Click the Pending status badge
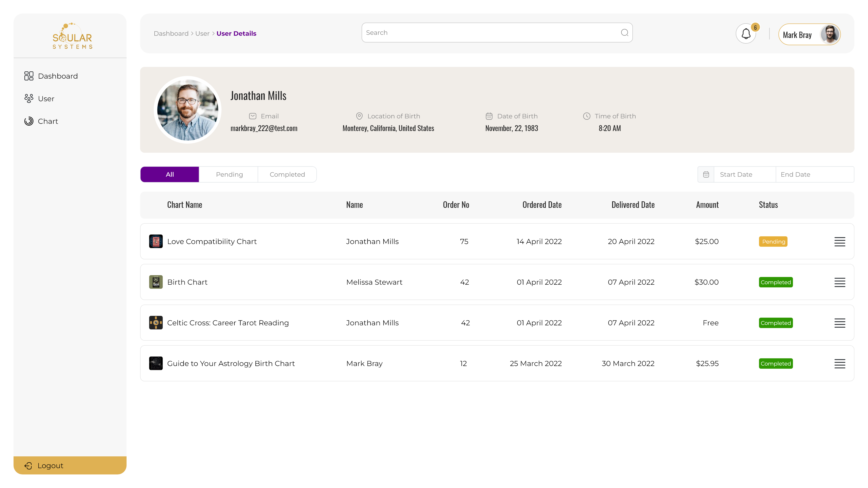This screenshot has height=488, width=868. [773, 242]
